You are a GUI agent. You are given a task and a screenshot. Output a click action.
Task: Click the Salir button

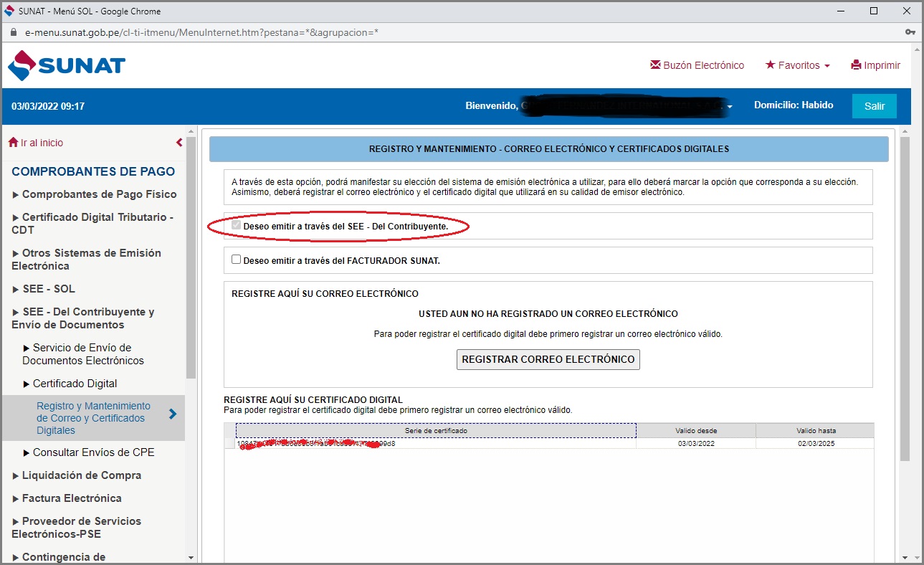(875, 106)
